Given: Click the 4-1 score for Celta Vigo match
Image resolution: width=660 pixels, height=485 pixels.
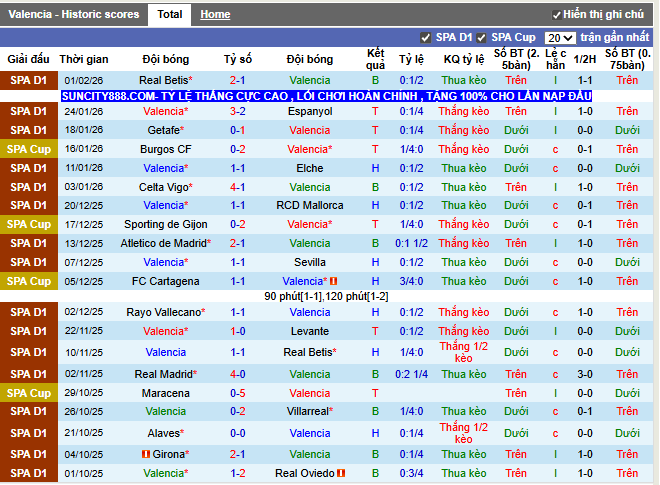Looking at the screenshot, I should tap(238, 187).
